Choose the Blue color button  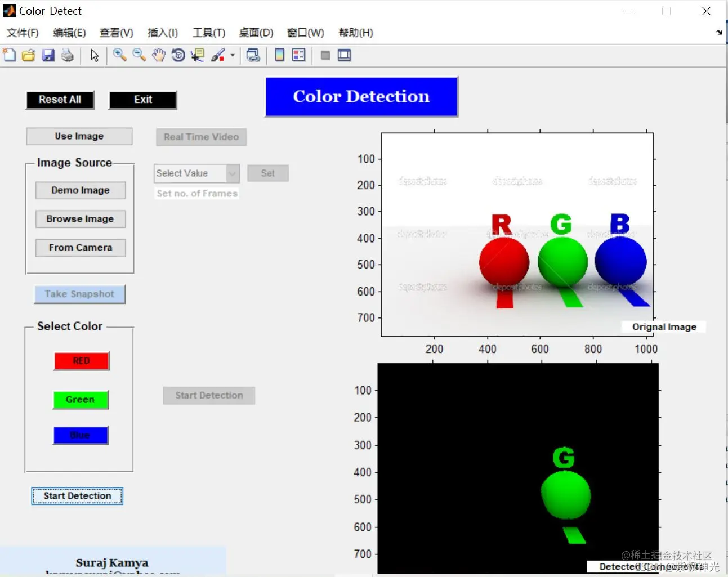pyautogui.click(x=81, y=435)
